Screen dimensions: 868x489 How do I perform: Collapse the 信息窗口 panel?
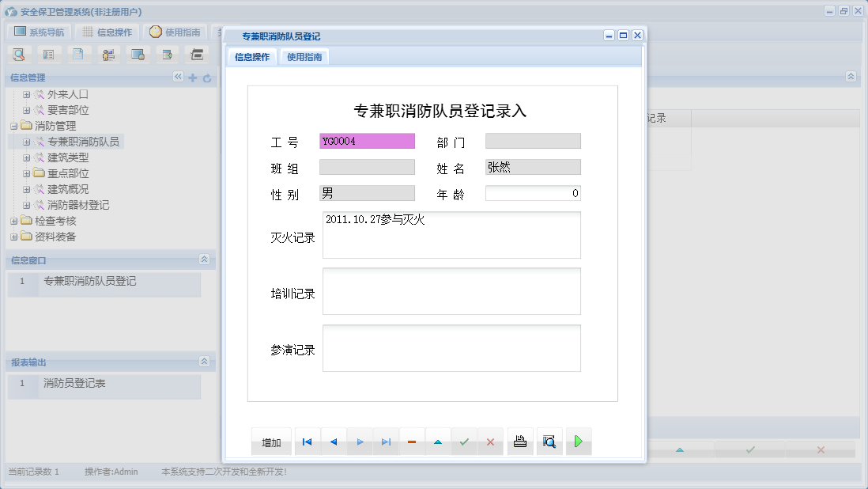point(204,260)
